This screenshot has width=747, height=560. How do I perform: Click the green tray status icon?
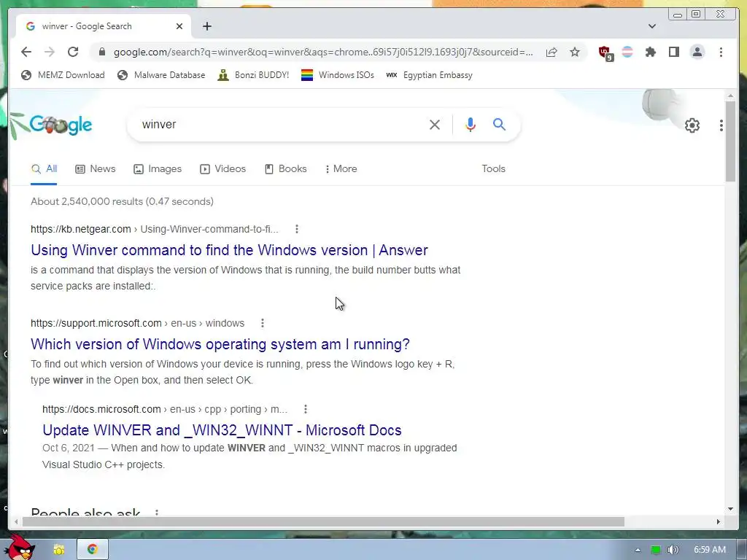656,550
